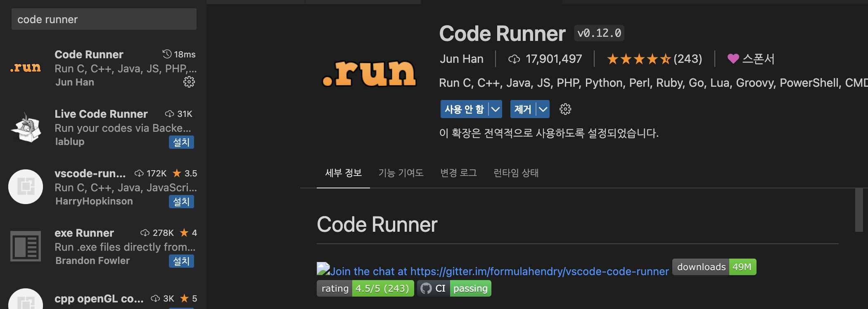Expand the 제거 dropdown arrow
This screenshot has width=868, height=309.
543,109
